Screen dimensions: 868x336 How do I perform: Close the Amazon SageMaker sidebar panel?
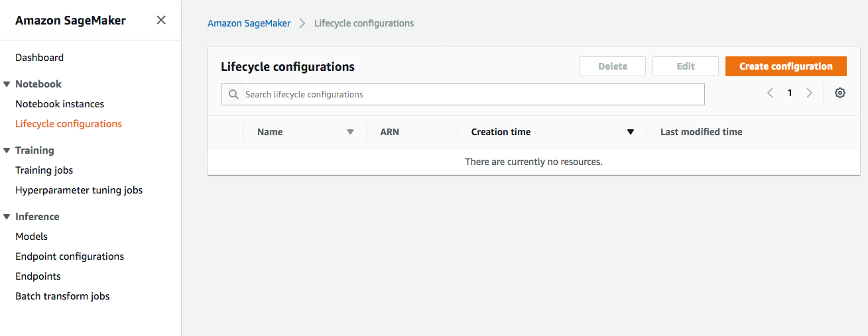tap(161, 20)
